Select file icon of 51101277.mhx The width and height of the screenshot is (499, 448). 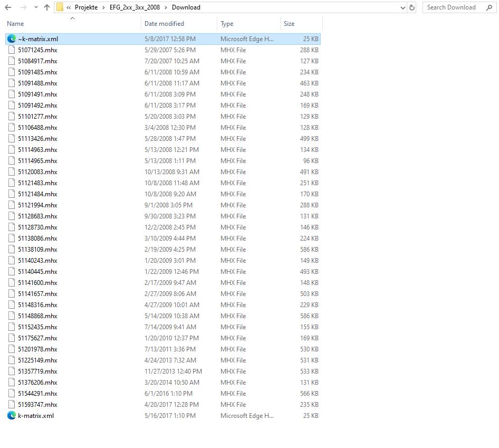(x=12, y=117)
